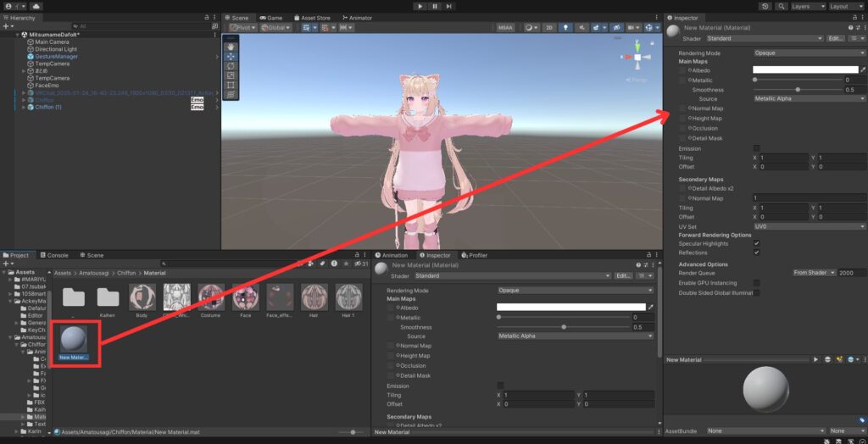Toggle 2D view mode in Scene
Viewport: 868px width, 444px height.
pos(549,27)
